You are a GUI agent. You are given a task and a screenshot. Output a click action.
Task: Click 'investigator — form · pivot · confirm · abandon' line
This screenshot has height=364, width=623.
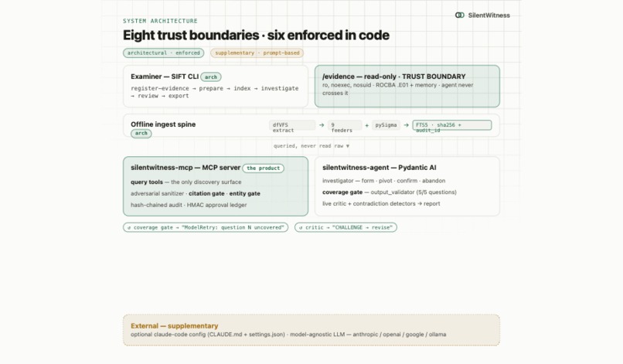click(384, 181)
